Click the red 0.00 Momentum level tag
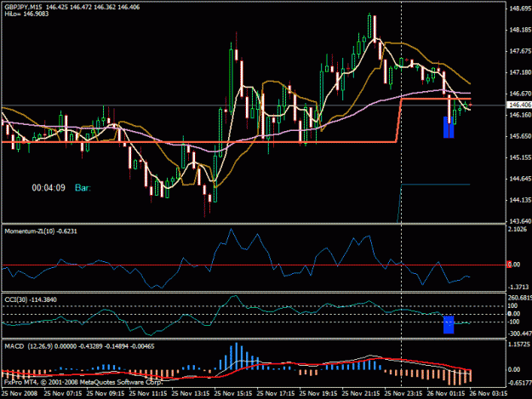Viewport: 532px width, 399px height. tap(513, 265)
